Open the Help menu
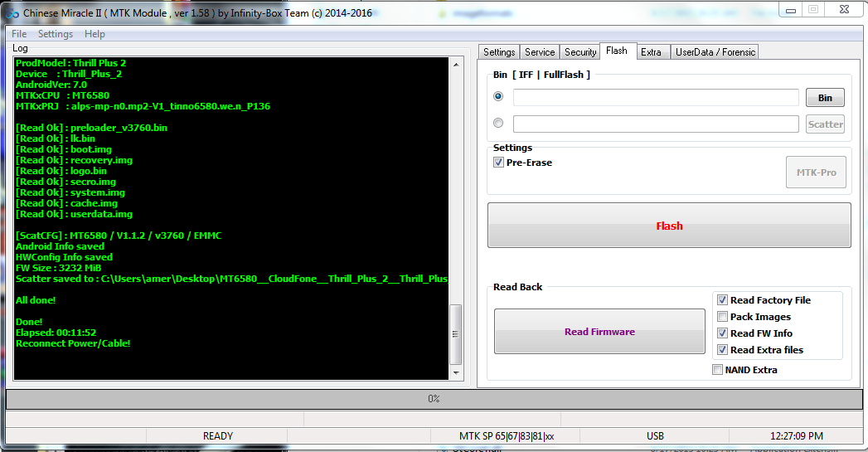The height and width of the screenshot is (452, 868). [x=95, y=34]
